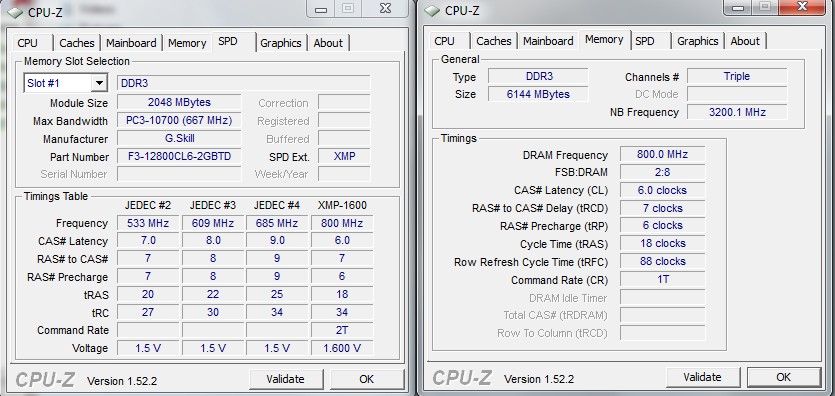
Task: Click the Channels # value Triple
Action: [736, 76]
